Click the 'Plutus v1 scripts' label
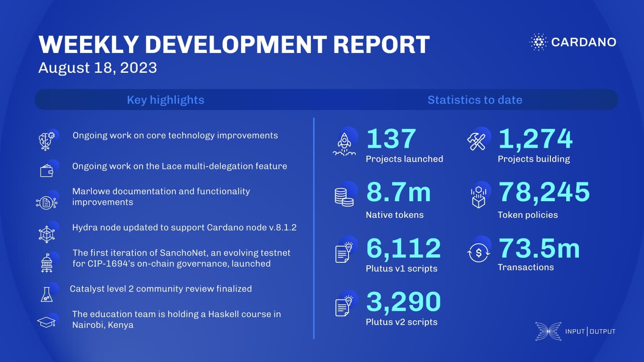Viewport: 644px width, 362px height. (x=401, y=269)
